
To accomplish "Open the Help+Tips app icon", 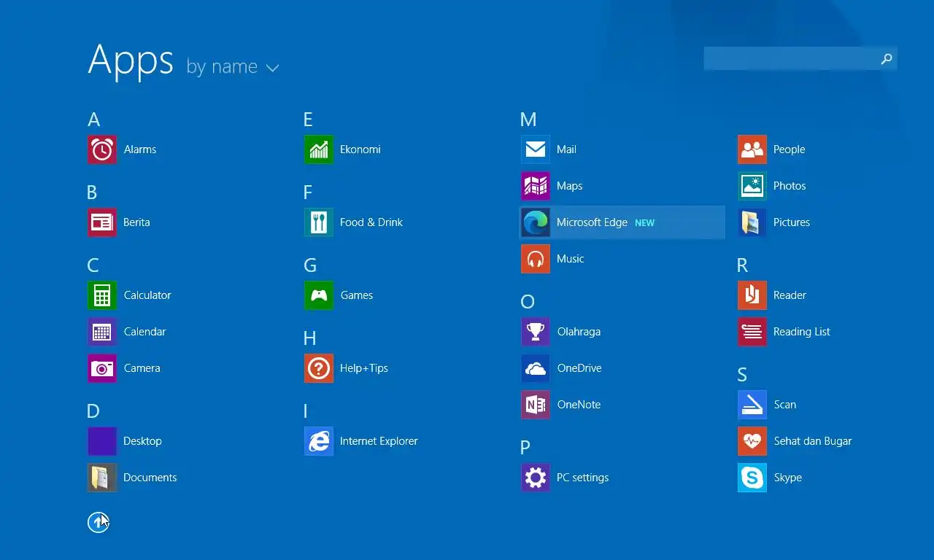I will pos(319,368).
